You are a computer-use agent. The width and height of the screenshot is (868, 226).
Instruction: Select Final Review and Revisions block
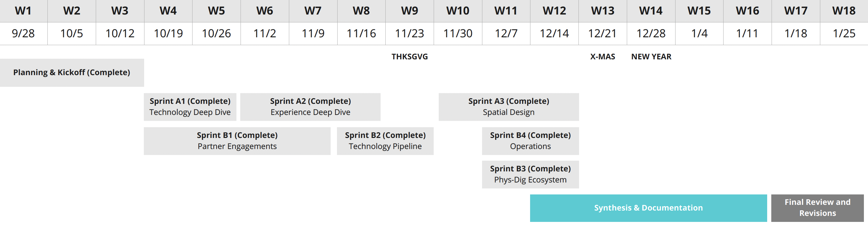coord(817,208)
